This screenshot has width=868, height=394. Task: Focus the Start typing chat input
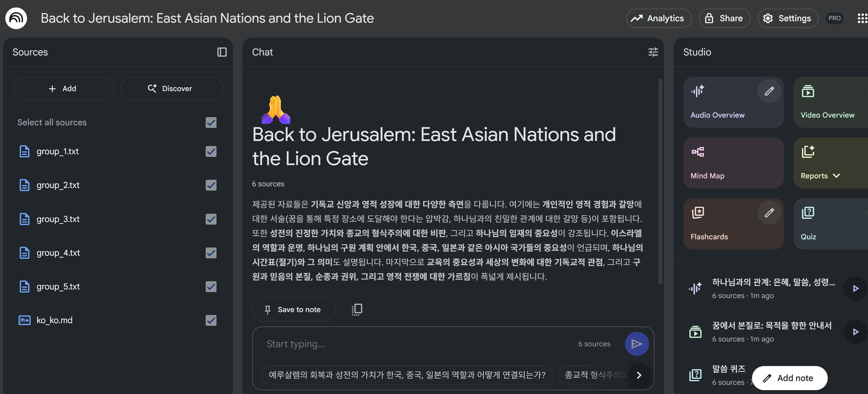pyautogui.click(x=418, y=344)
